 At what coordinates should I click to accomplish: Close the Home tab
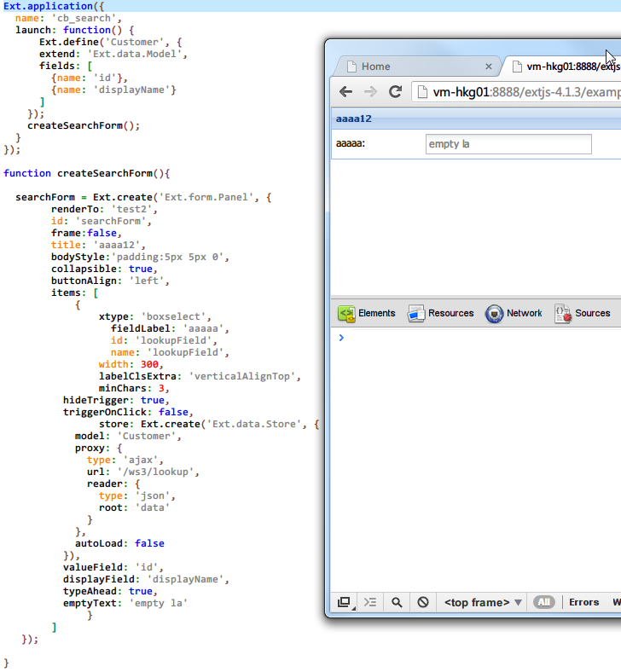pyautogui.click(x=489, y=67)
